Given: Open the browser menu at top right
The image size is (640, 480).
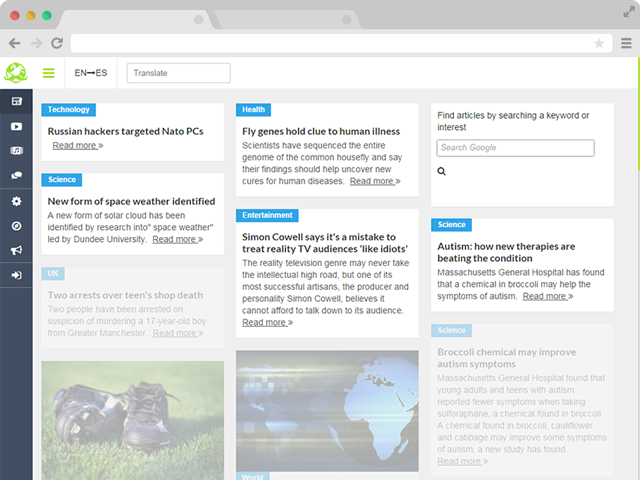Looking at the screenshot, I should (626, 43).
